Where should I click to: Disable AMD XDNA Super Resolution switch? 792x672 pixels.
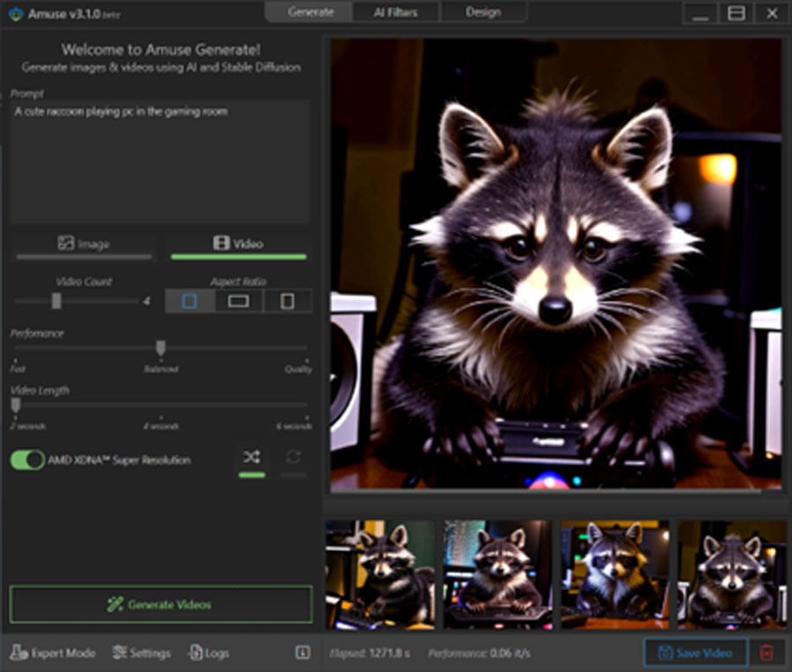point(27,459)
